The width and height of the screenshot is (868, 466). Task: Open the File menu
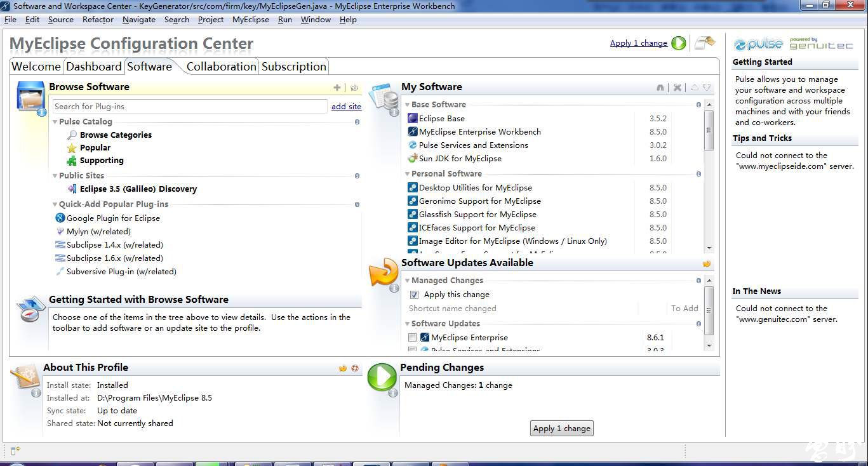10,20
